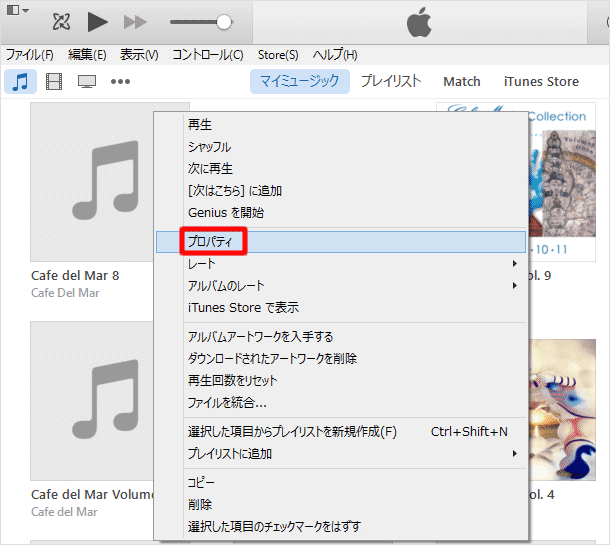Image resolution: width=610 pixels, height=545 pixels.
Task: Select Genius を開始 menu entry
Action: (341, 212)
